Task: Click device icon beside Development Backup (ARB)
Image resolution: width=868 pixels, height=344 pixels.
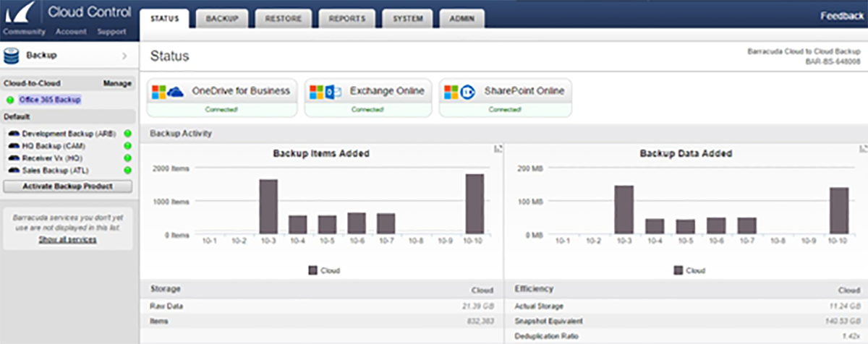Action: (x=13, y=134)
